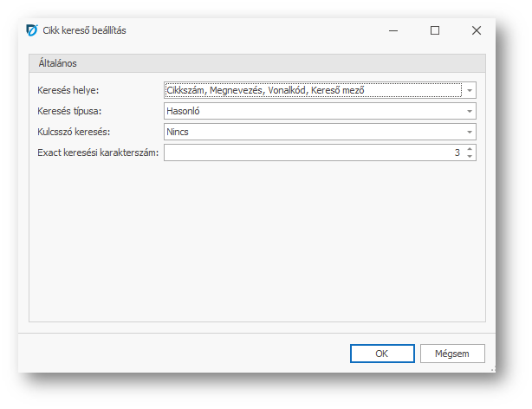The height and width of the screenshot is (409, 532).
Task: Maximize the Cikk kereső beállítás dialog
Action: click(435, 30)
